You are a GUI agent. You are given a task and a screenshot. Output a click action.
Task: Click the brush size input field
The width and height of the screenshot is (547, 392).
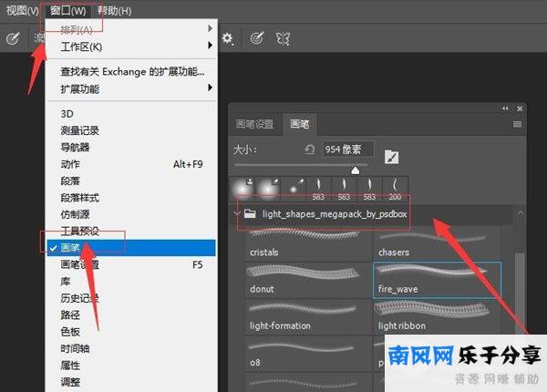(x=348, y=149)
